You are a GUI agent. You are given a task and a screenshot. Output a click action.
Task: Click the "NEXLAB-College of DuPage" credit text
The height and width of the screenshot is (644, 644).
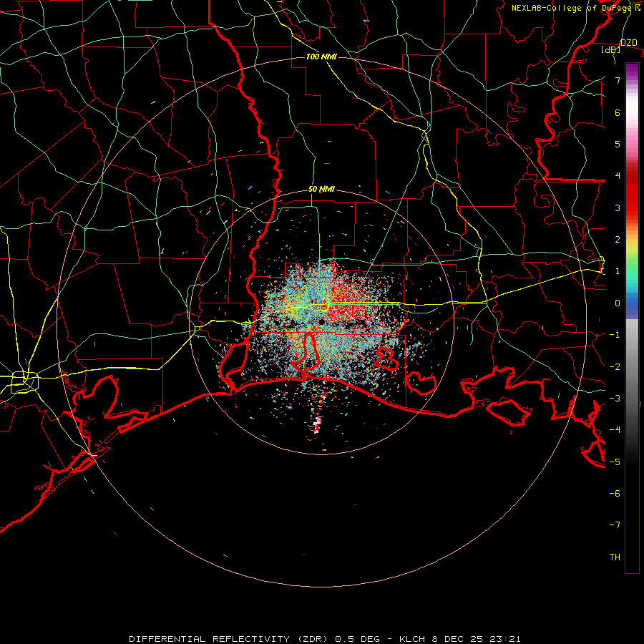click(572, 8)
